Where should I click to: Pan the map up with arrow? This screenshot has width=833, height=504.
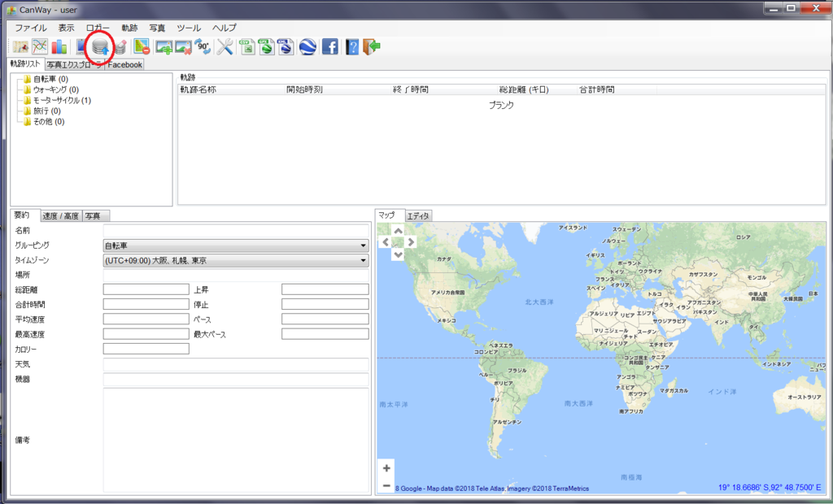(398, 231)
